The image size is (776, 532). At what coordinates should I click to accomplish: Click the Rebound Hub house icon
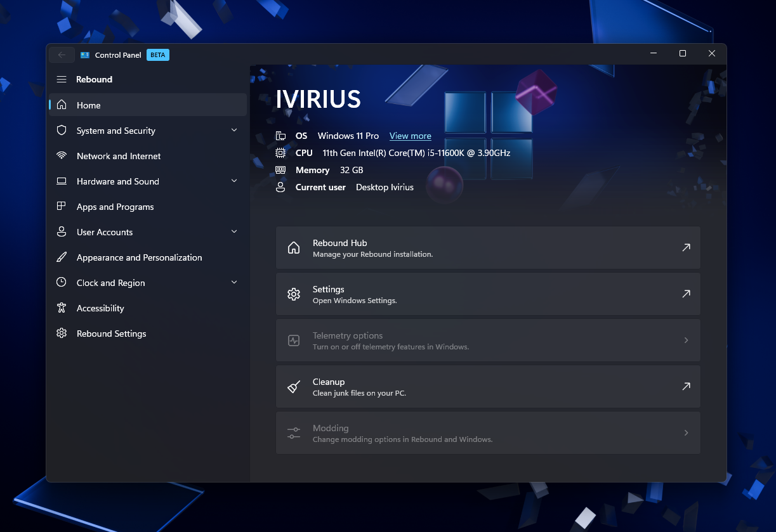pyautogui.click(x=294, y=248)
